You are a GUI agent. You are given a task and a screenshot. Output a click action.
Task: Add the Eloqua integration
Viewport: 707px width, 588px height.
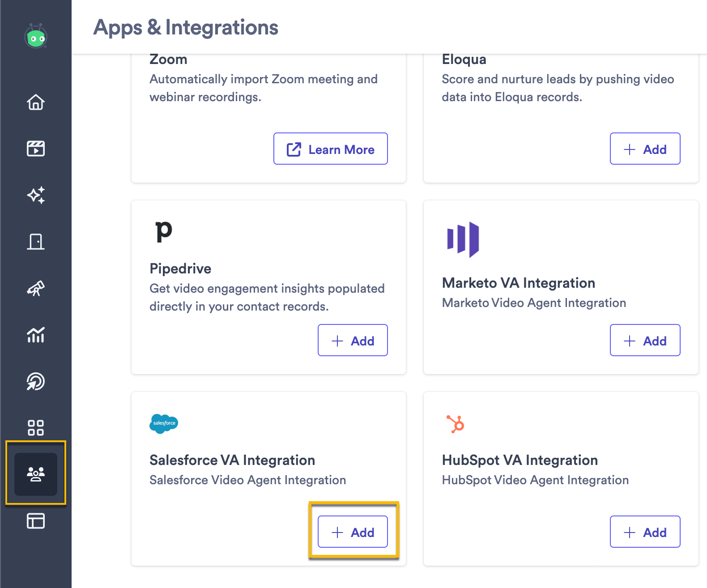(645, 149)
